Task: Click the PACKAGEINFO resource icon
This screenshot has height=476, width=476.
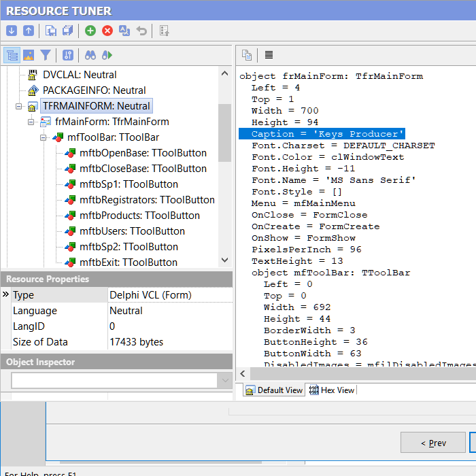Action: click(33, 90)
